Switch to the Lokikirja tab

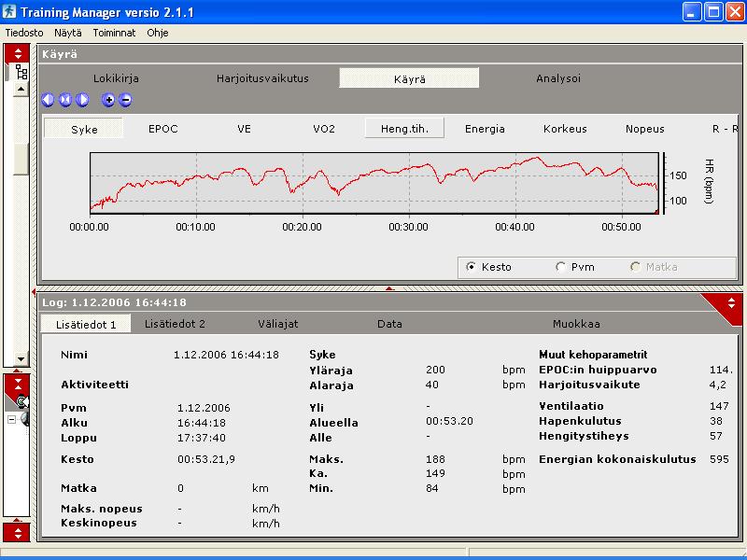(x=116, y=78)
